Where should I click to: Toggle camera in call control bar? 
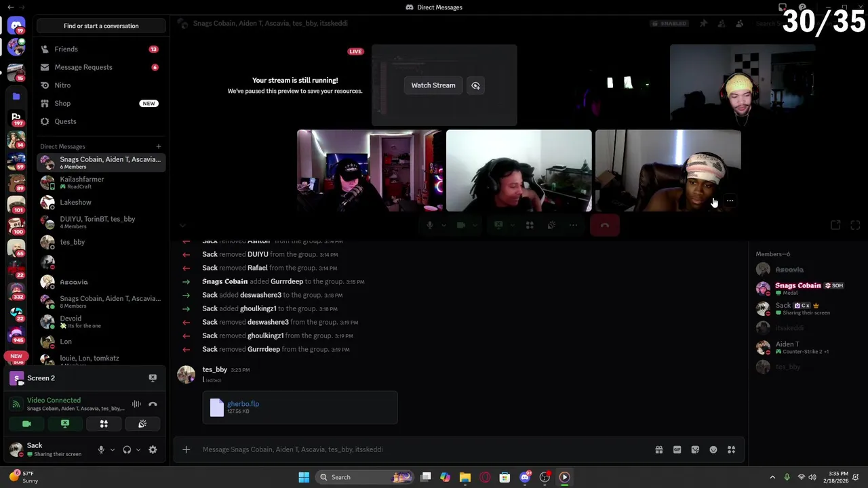pyautogui.click(x=461, y=226)
